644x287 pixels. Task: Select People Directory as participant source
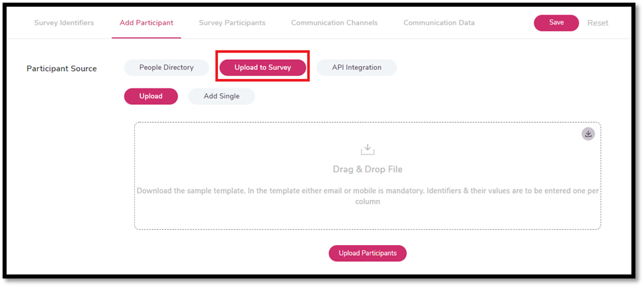click(166, 67)
